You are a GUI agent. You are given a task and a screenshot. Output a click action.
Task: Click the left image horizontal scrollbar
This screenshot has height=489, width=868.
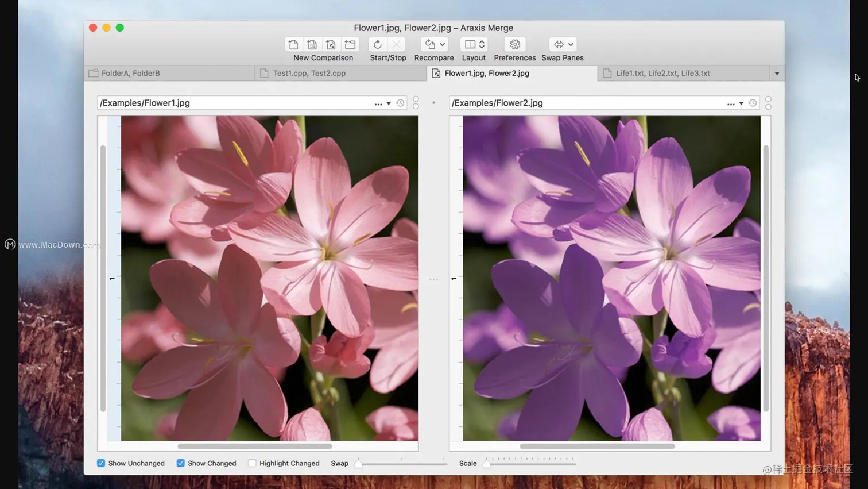click(x=255, y=446)
